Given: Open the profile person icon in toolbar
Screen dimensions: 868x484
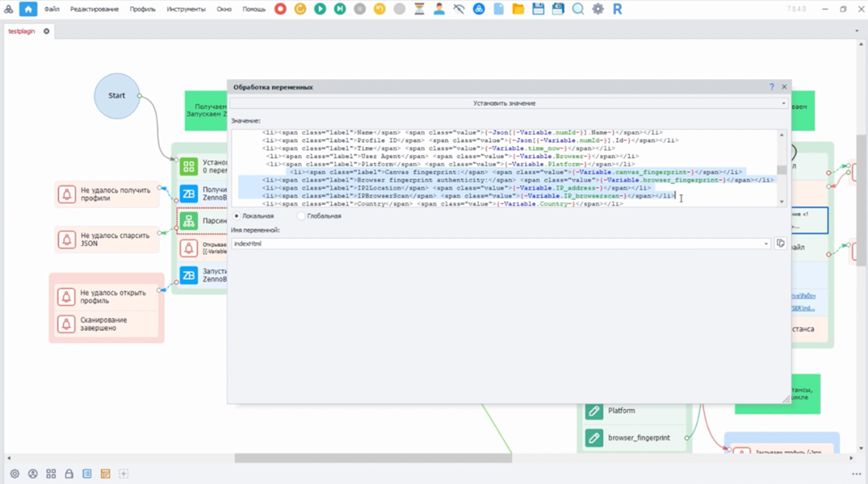Looking at the screenshot, I should pyautogui.click(x=439, y=9).
